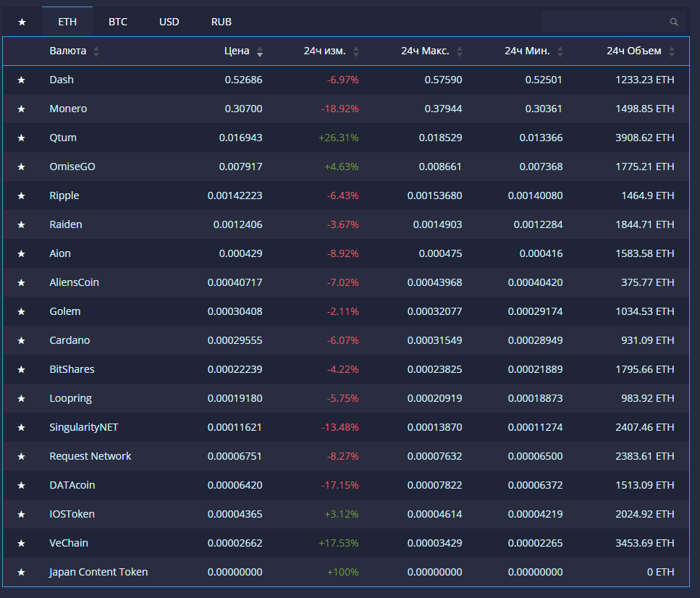Select the BitShares currency name
Screen dimensions: 700x598
[x=72, y=369]
